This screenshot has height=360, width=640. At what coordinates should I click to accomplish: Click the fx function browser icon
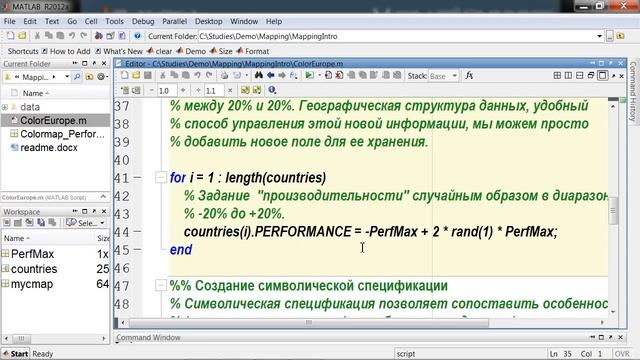click(x=469, y=76)
